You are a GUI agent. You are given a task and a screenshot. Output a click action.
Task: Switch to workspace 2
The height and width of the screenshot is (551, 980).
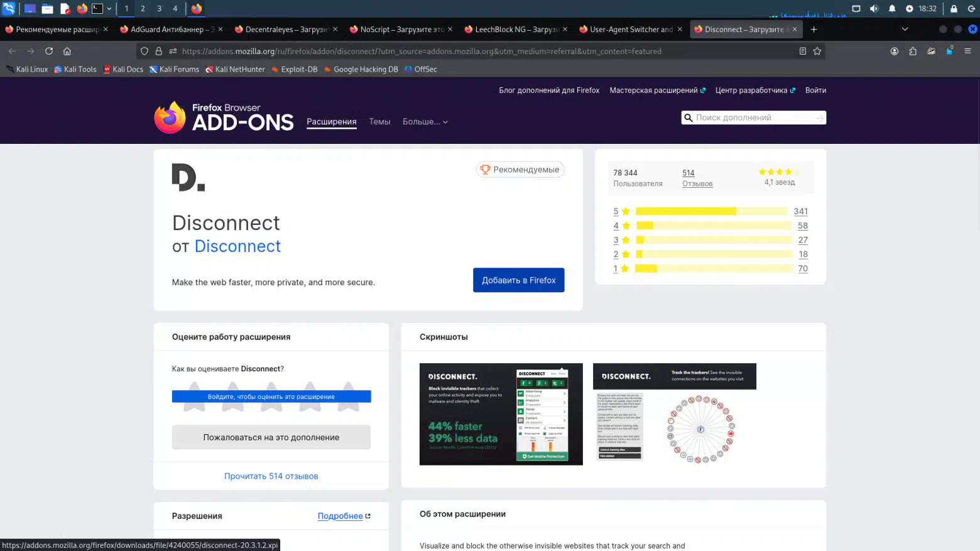point(143,9)
